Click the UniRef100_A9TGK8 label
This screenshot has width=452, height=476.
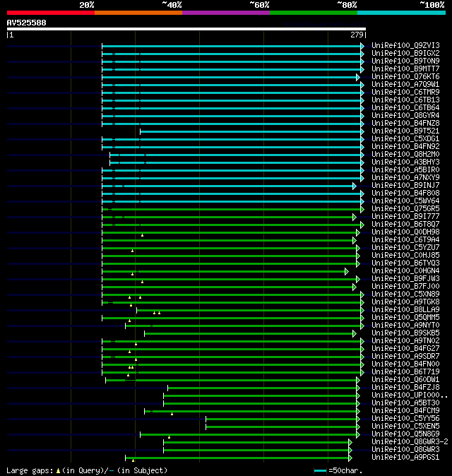tap(405, 302)
